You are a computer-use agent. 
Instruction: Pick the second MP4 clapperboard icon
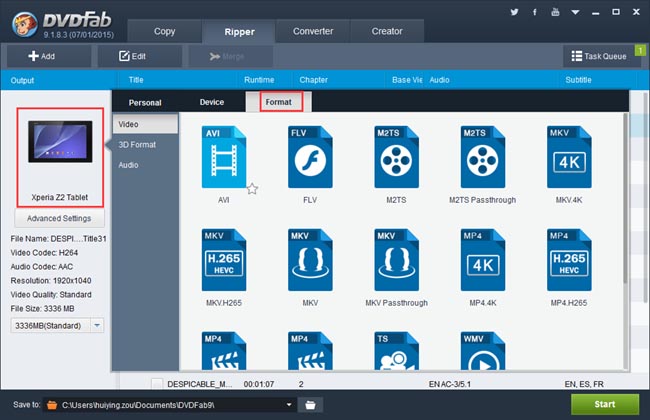310,351
